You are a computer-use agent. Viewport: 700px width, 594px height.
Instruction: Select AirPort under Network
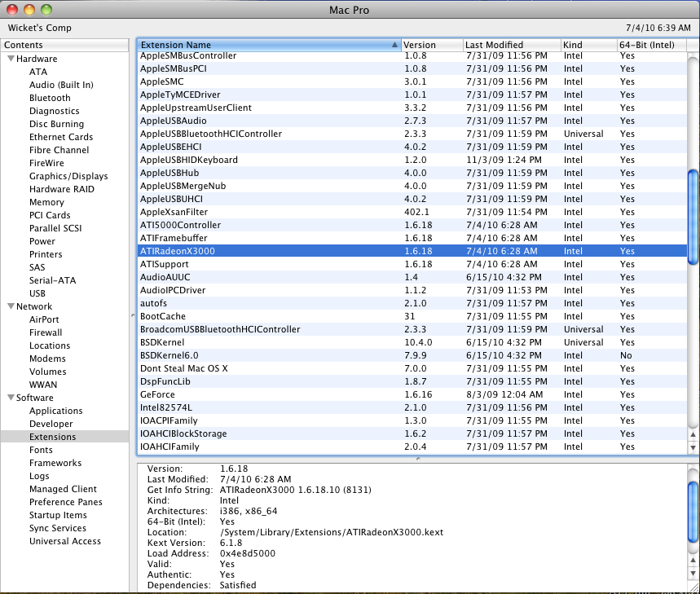point(44,319)
